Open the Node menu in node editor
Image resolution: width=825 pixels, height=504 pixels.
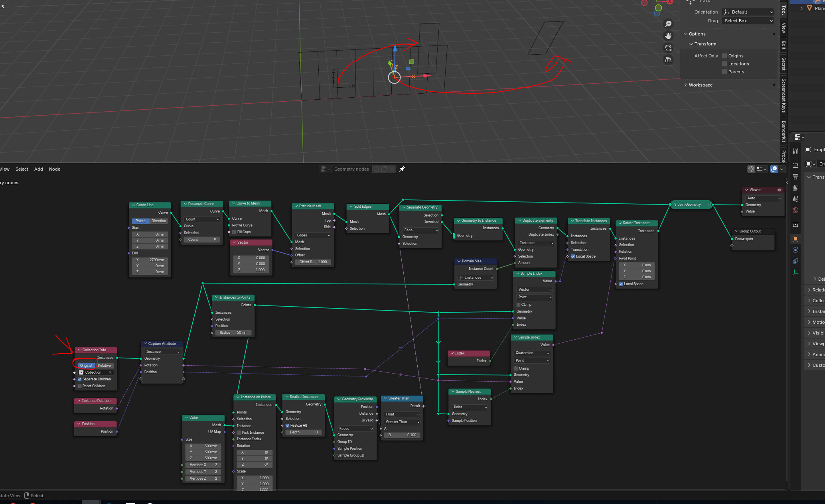click(x=55, y=169)
